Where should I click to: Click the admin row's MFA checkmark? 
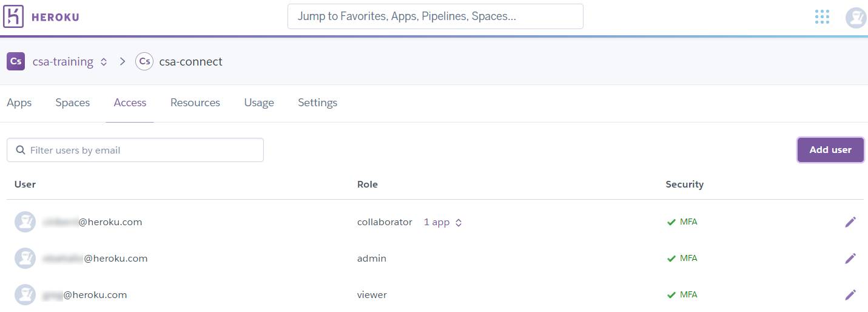tap(671, 259)
